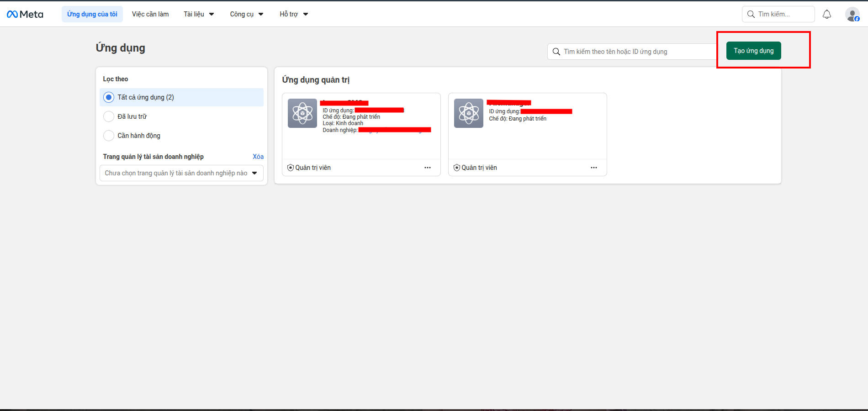868x411 pixels.
Task: Select the 'Đã lưu trữ' filter option
Action: coord(109,116)
